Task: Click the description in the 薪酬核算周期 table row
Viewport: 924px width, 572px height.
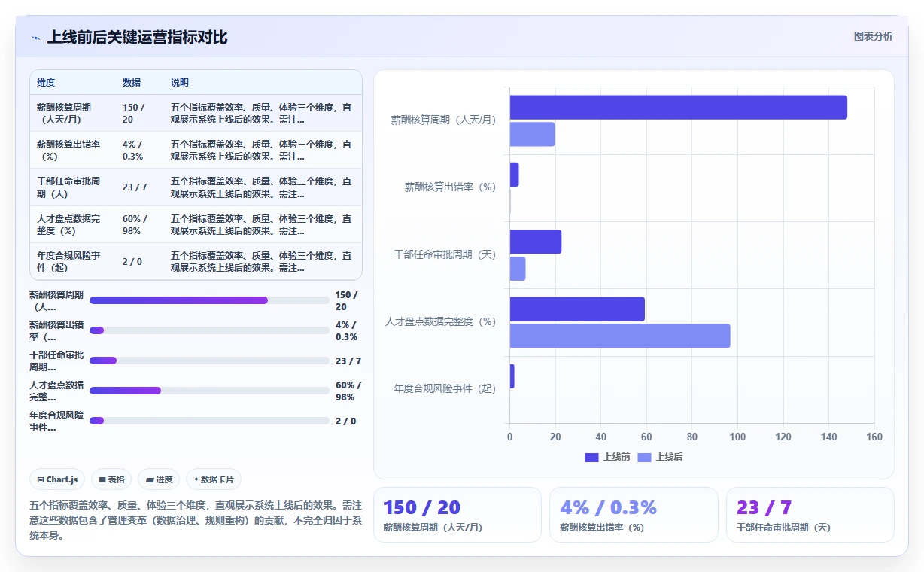Action: (261, 113)
